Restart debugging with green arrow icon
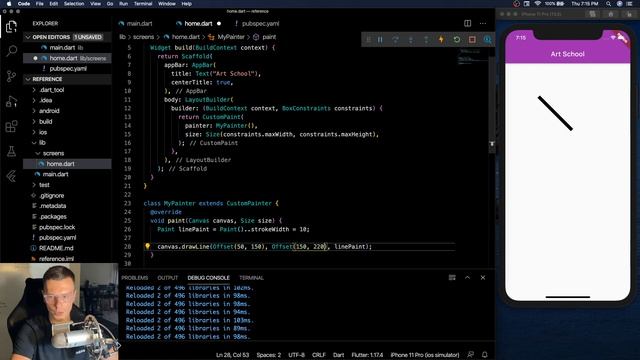 tap(457, 40)
